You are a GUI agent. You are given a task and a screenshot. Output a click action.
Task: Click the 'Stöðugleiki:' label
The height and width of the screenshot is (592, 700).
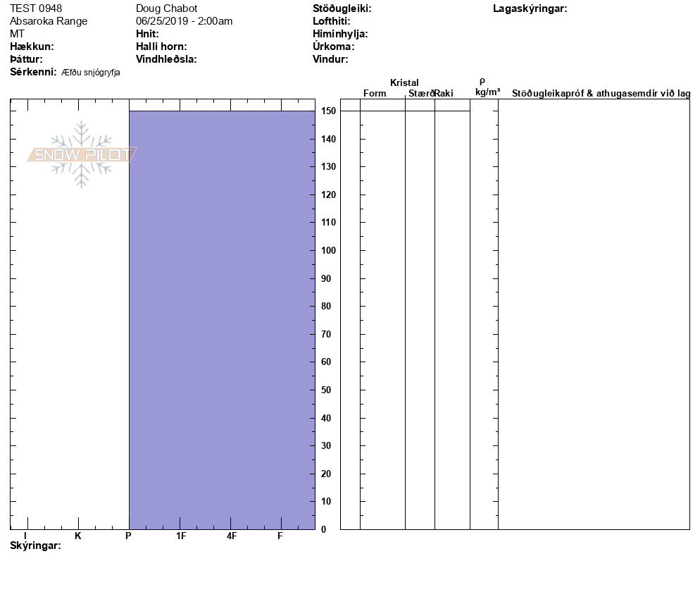point(342,8)
